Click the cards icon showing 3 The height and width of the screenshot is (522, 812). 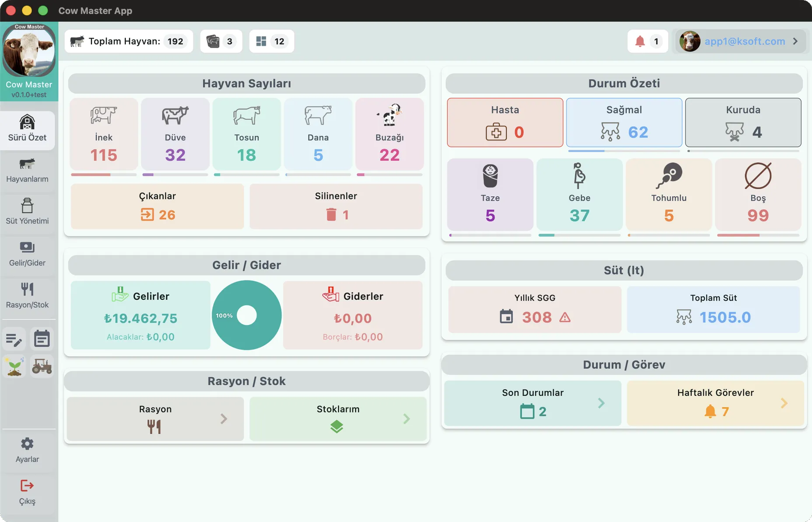[213, 41]
